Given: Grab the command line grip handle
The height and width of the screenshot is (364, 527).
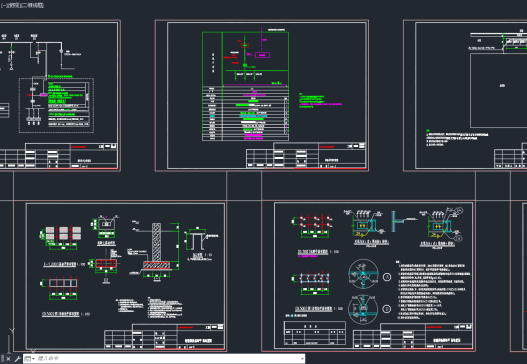Looking at the screenshot, I should (x=2, y=359).
